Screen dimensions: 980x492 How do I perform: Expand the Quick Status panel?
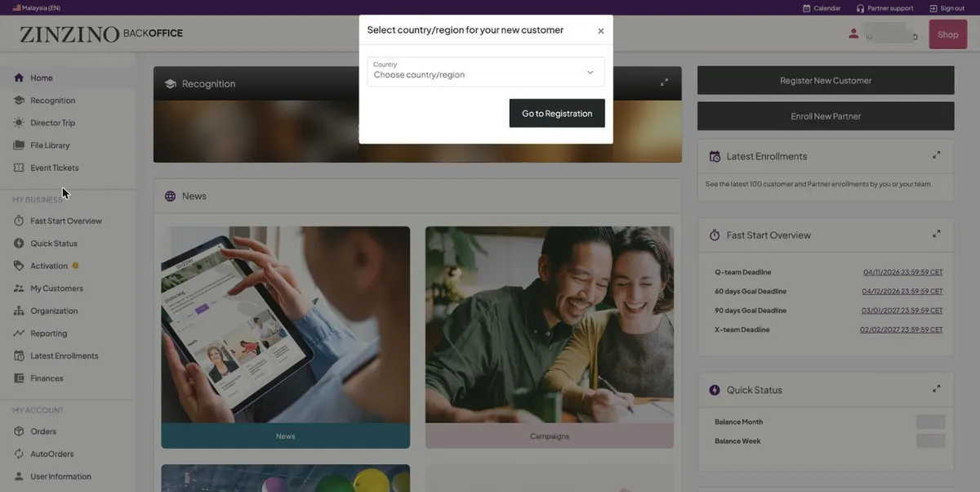937,389
